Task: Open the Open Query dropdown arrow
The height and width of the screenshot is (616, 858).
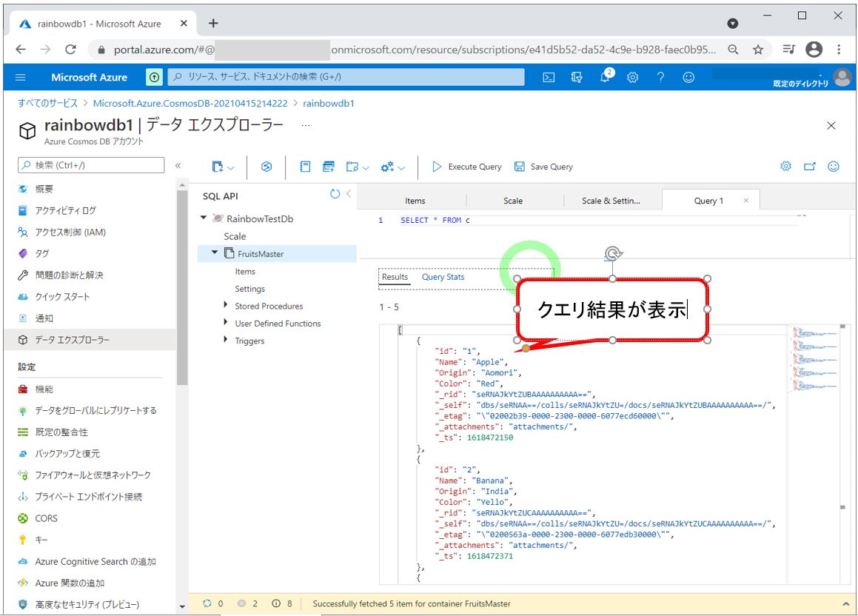Action: [366, 168]
